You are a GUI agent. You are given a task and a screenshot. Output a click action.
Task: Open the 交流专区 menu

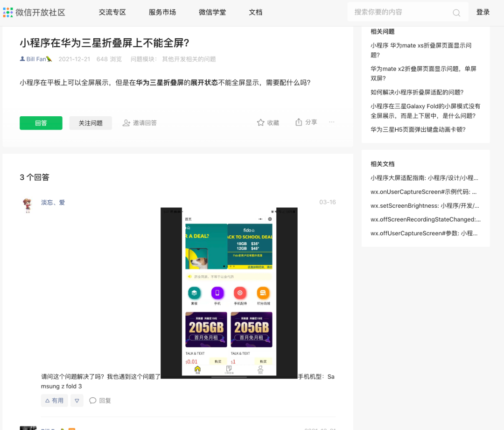pos(112,12)
